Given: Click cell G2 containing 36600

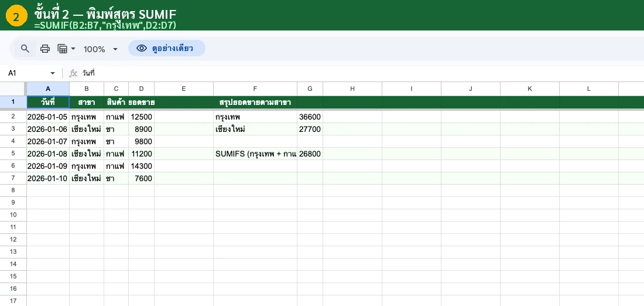Looking at the screenshot, I should pyautogui.click(x=310, y=117).
